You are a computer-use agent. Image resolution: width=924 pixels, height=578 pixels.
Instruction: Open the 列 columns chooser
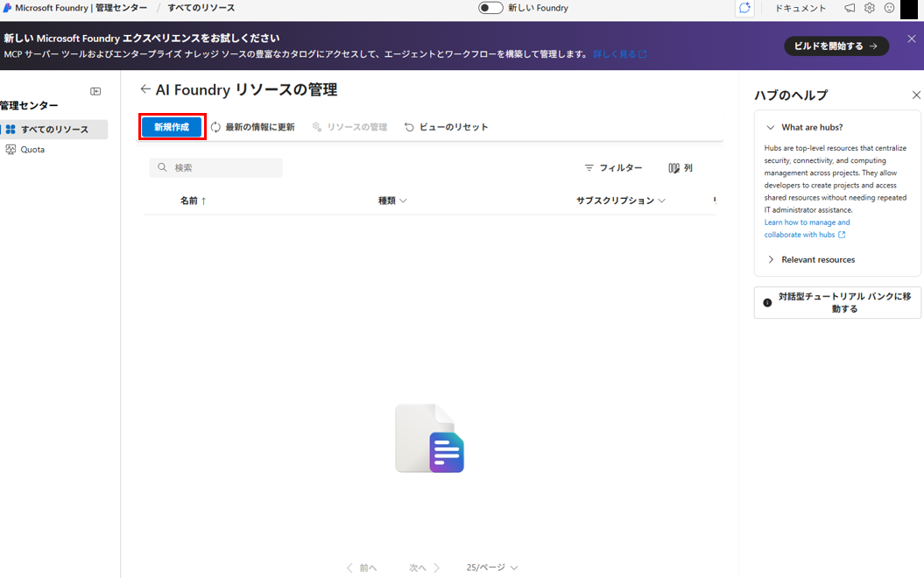click(681, 168)
